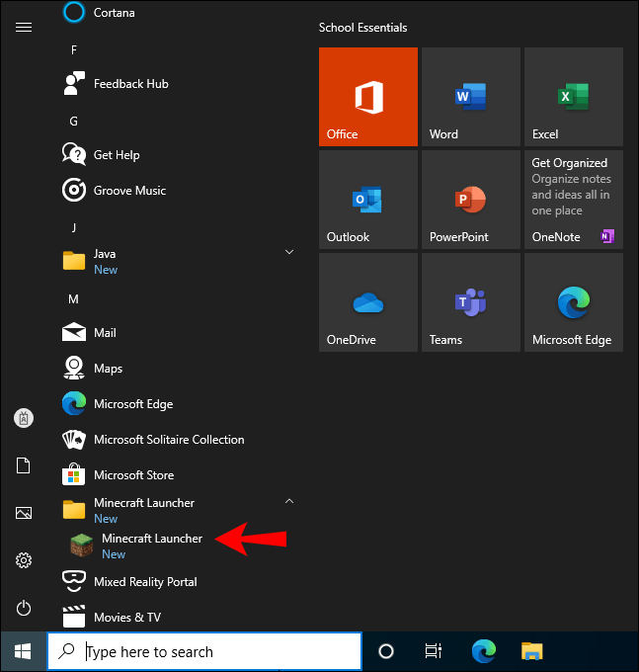Launch the Outlook tile
Screen dimensions: 639x672
(x=368, y=200)
